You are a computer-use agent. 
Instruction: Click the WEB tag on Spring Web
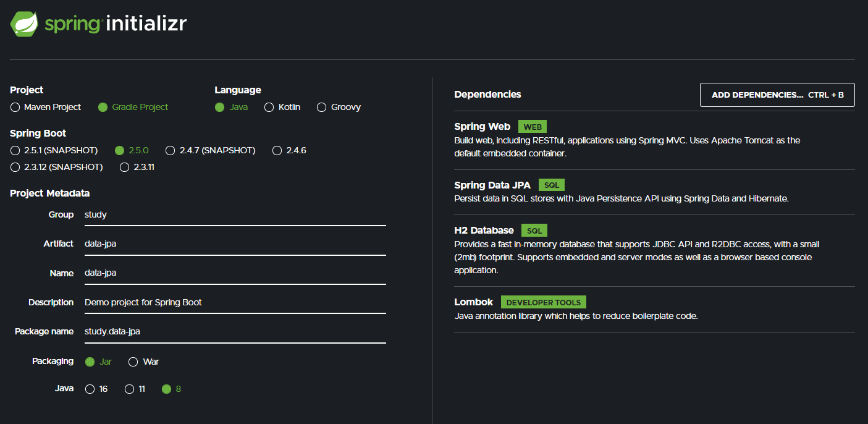[533, 127]
